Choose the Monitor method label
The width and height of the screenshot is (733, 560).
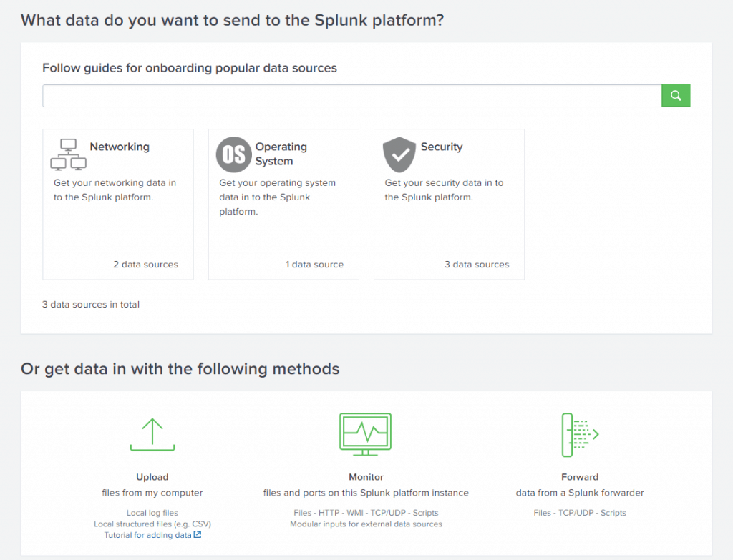pos(366,477)
